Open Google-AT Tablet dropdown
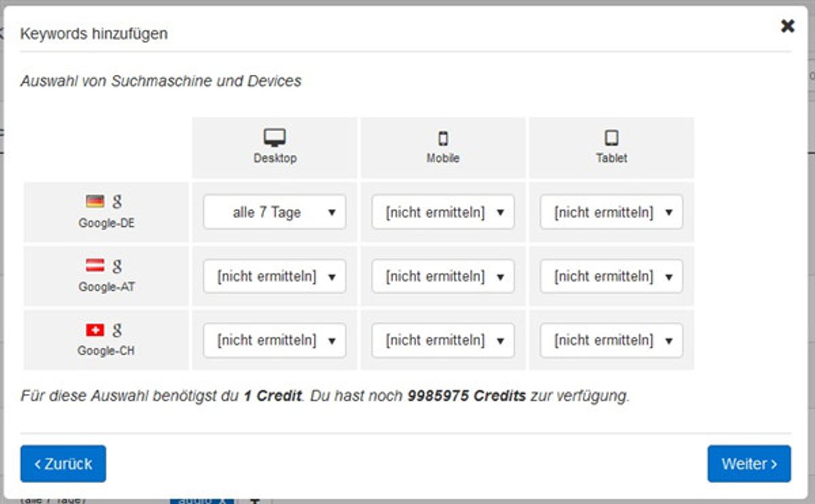 (611, 276)
